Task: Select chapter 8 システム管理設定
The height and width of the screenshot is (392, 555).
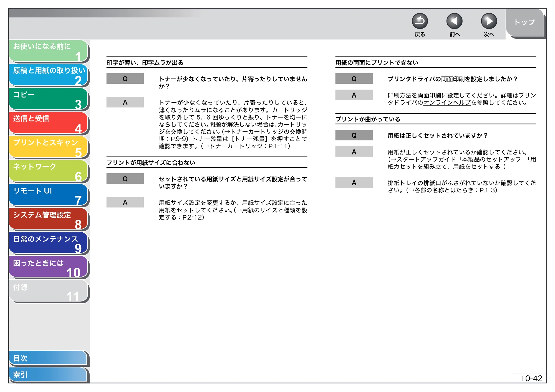Action: point(49,219)
